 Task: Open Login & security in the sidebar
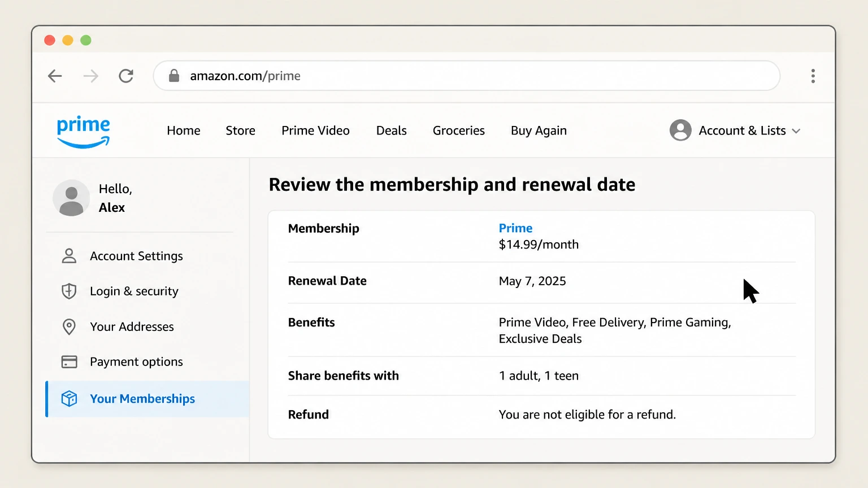[134, 291]
